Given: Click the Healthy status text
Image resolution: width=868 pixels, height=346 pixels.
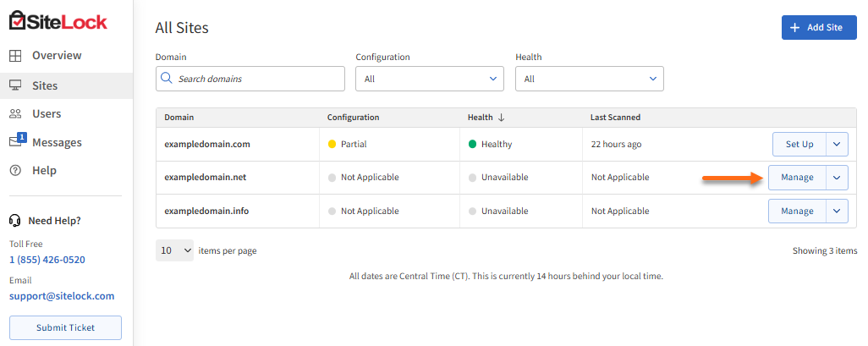Looking at the screenshot, I should 497,144.
